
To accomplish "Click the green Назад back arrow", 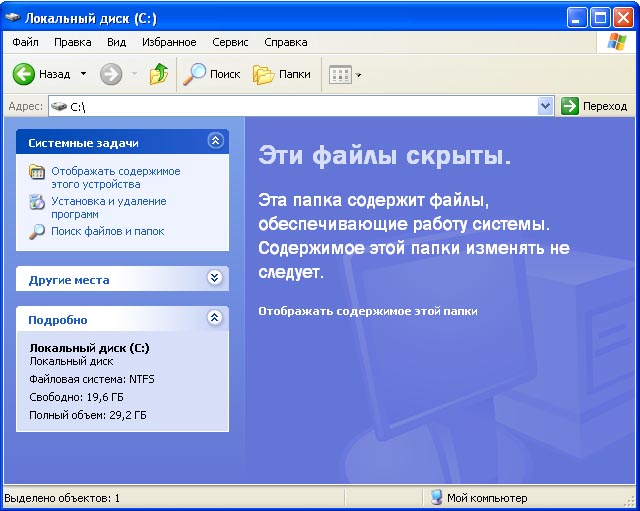I will point(23,74).
